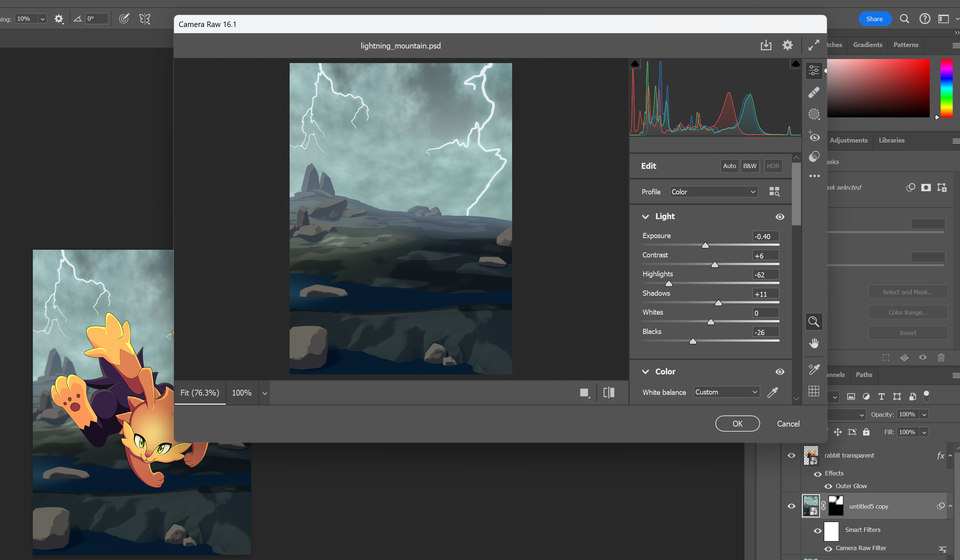
Task: Collapse rabbit transparent layer effects arrow
Action: 950,455
